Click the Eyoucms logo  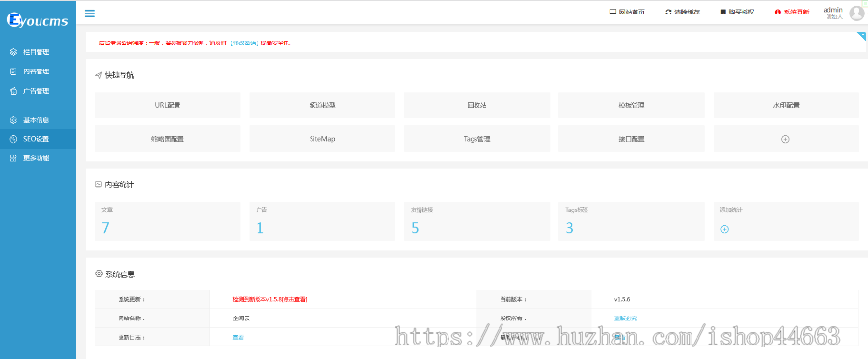coord(38,21)
